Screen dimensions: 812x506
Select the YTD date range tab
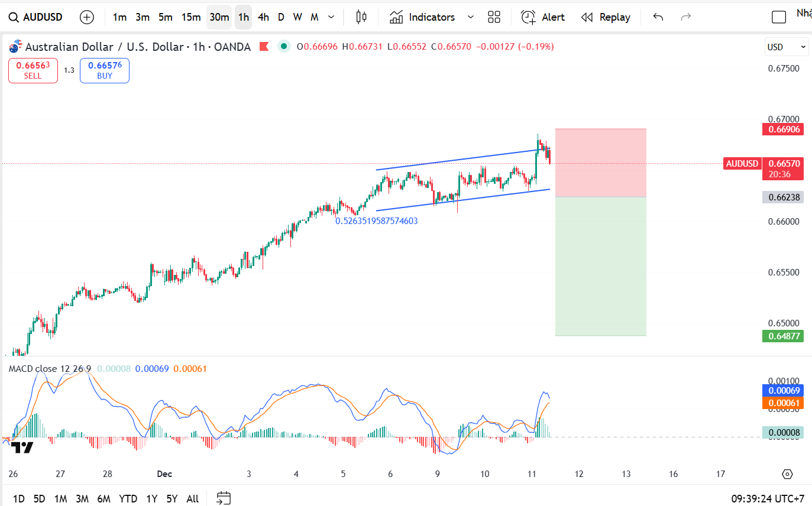point(128,498)
